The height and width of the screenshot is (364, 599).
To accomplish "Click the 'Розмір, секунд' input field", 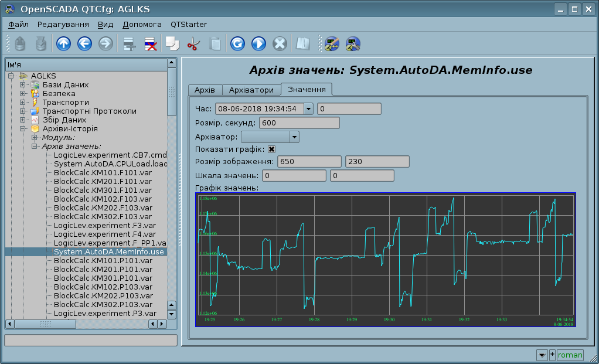I will [299, 123].
